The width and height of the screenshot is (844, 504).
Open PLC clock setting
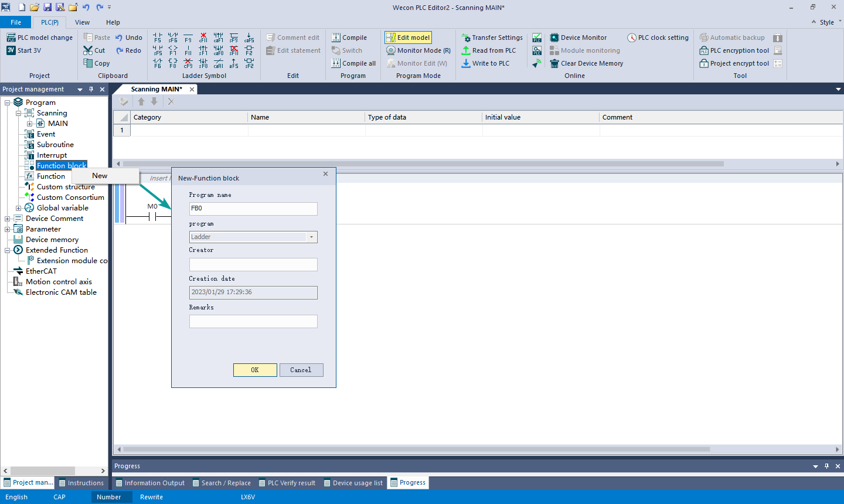pyautogui.click(x=658, y=38)
